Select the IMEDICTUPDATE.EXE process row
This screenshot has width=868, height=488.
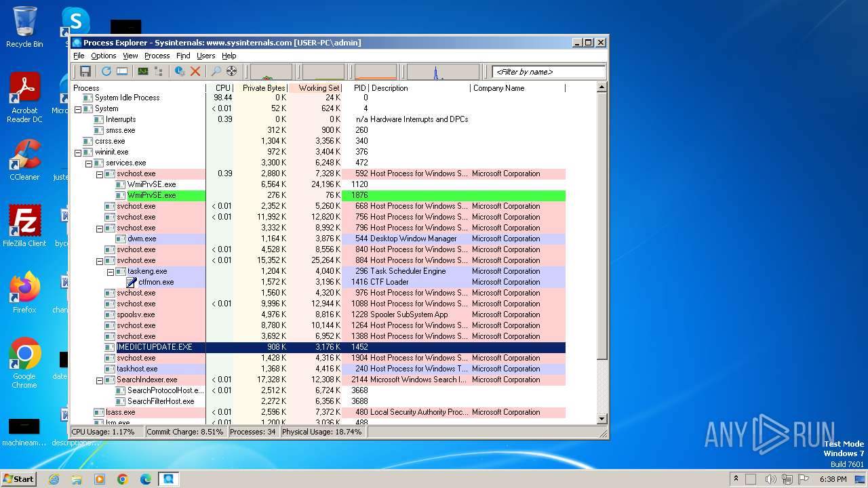[x=318, y=347]
